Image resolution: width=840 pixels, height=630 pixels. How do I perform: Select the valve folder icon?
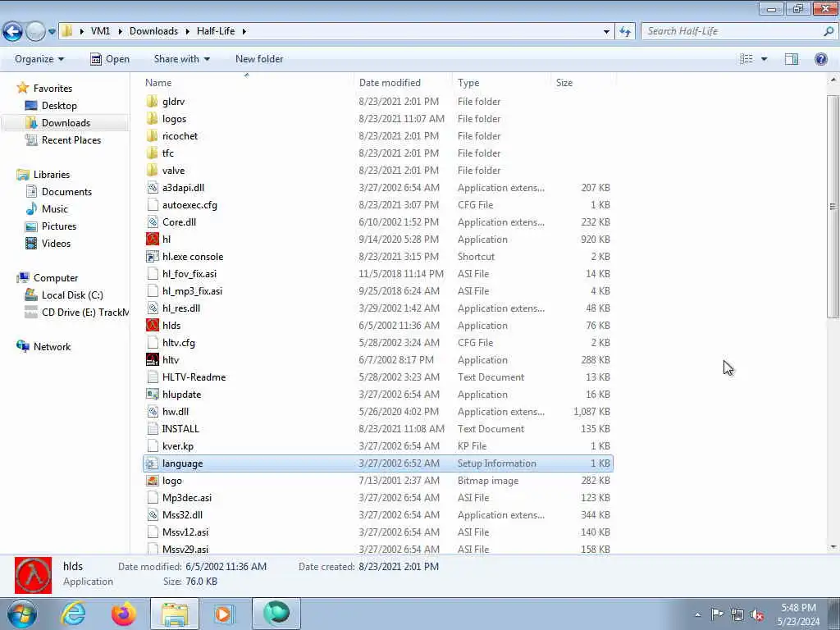coord(152,171)
